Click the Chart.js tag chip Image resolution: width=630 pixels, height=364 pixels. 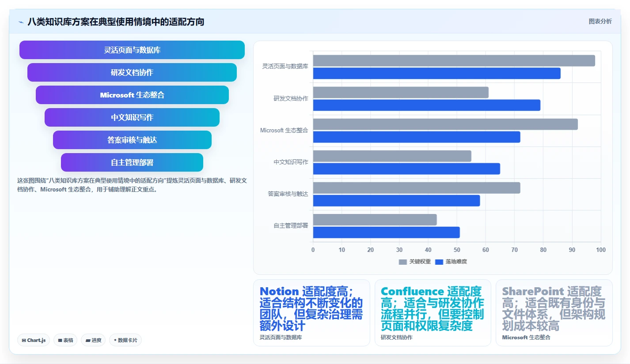click(x=34, y=340)
